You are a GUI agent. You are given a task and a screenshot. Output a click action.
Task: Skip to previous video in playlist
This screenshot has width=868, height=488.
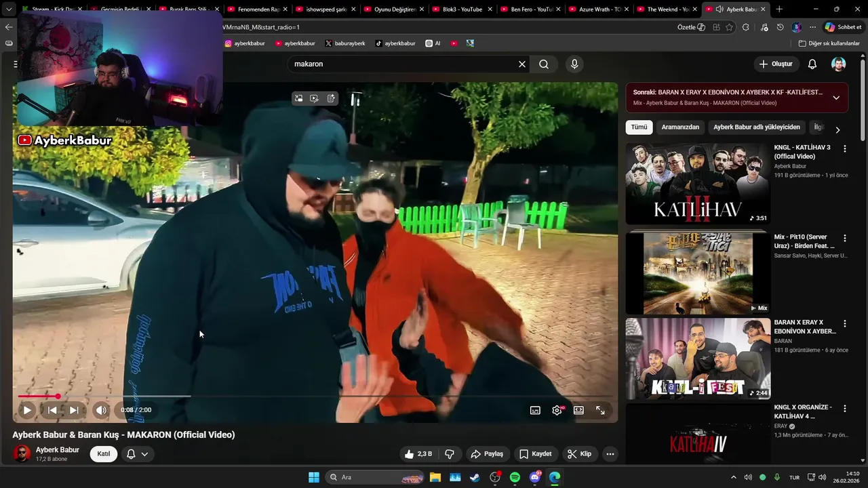[x=52, y=410]
